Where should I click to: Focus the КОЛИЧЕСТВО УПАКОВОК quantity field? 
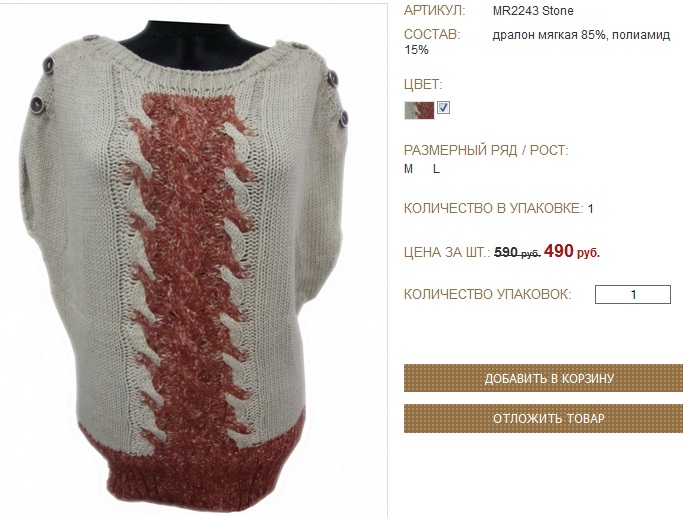coord(632,294)
